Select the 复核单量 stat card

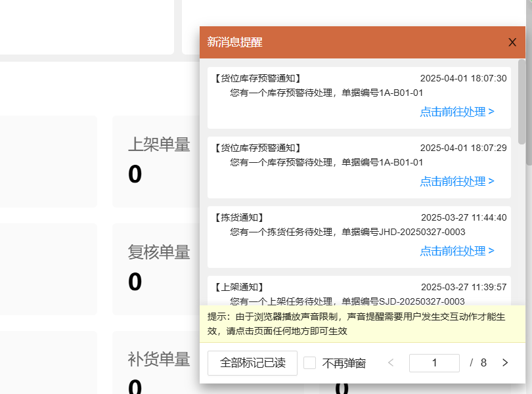(x=156, y=269)
